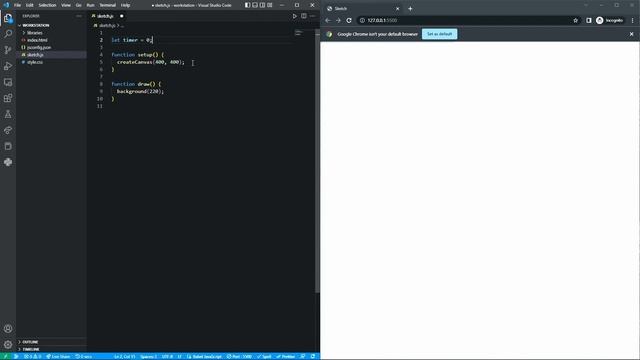Click Port 5500 Live Server status
This screenshot has height=360, width=640.
tap(239, 356)
